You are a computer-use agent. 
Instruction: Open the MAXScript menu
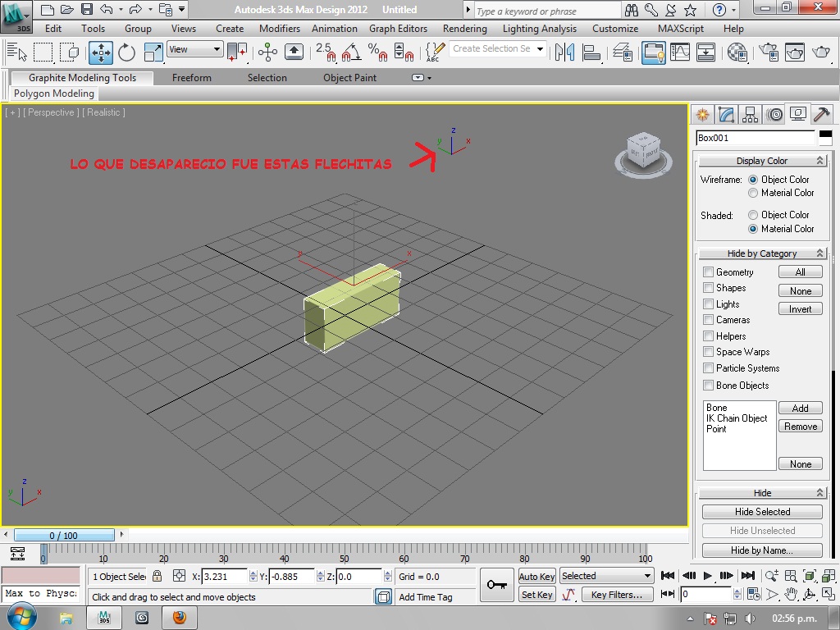pos(680,29)
